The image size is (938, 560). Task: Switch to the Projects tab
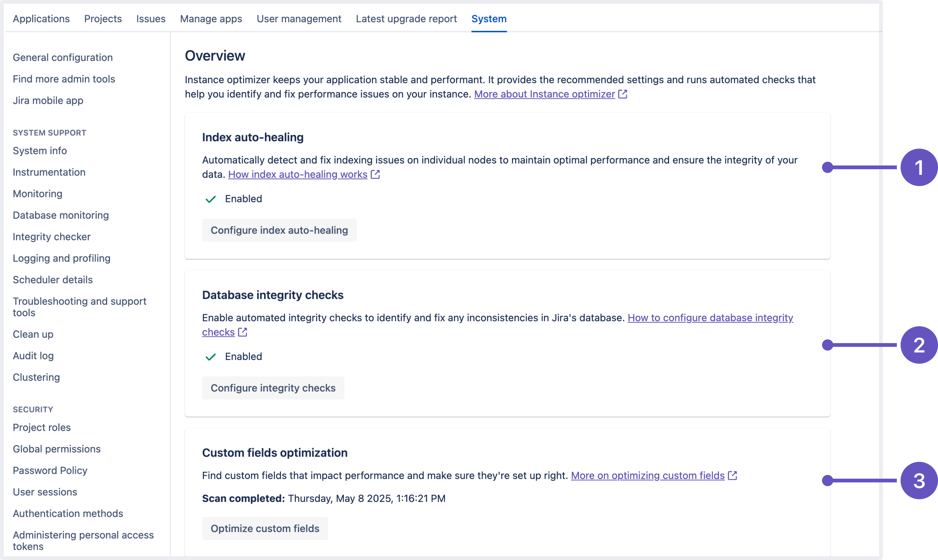pyautogui.click(x=103, y=18)
